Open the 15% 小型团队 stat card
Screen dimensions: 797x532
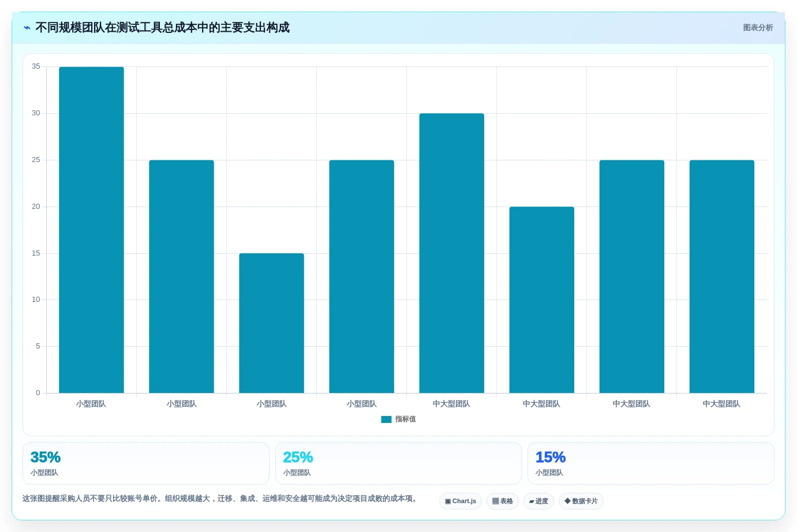click(x=651, y=463)
